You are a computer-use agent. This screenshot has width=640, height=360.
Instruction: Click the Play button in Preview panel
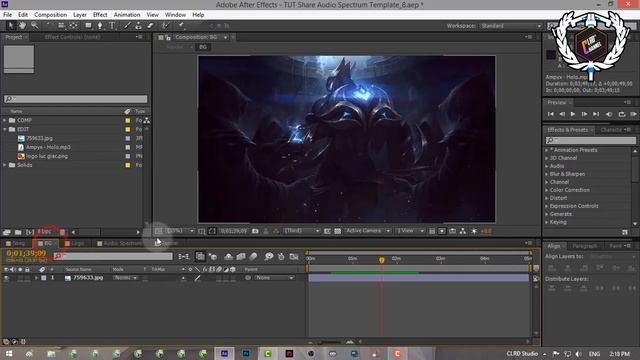(573, 114)
